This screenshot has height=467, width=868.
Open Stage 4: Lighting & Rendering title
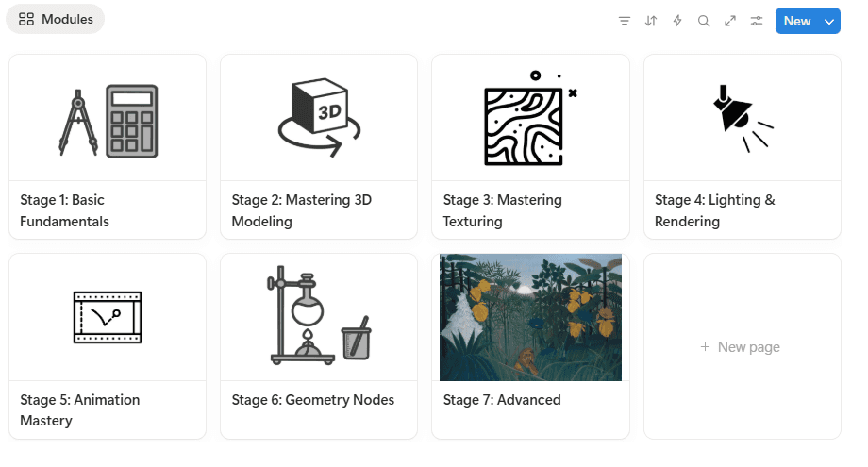[714, 210]
